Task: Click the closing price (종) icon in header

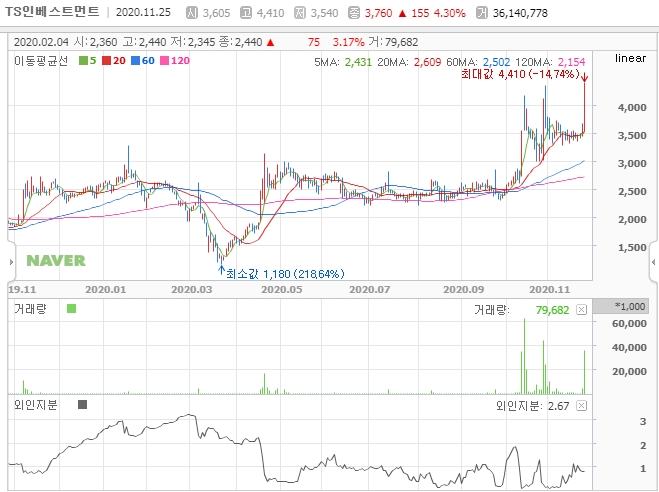Action: 354,13
